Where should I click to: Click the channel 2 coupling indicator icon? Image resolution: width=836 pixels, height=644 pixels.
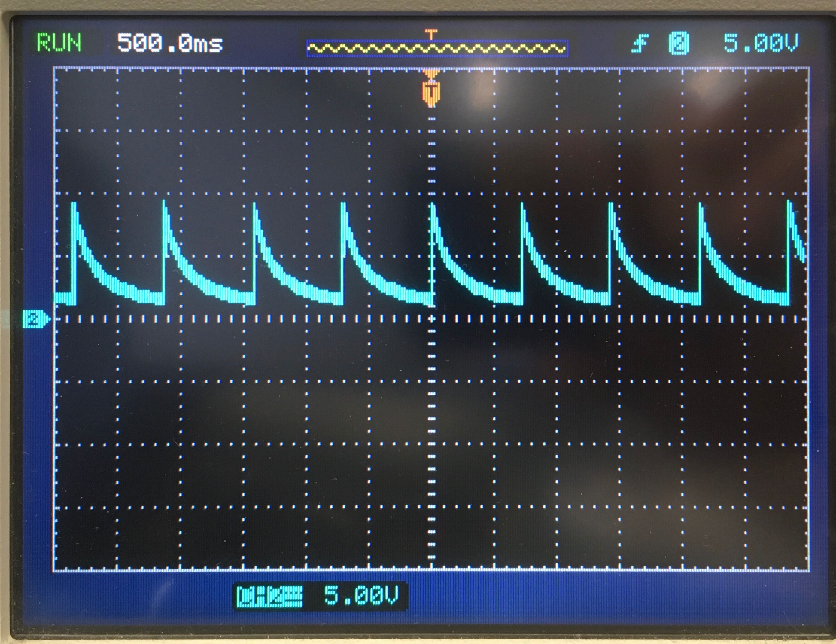click(269, 597)
